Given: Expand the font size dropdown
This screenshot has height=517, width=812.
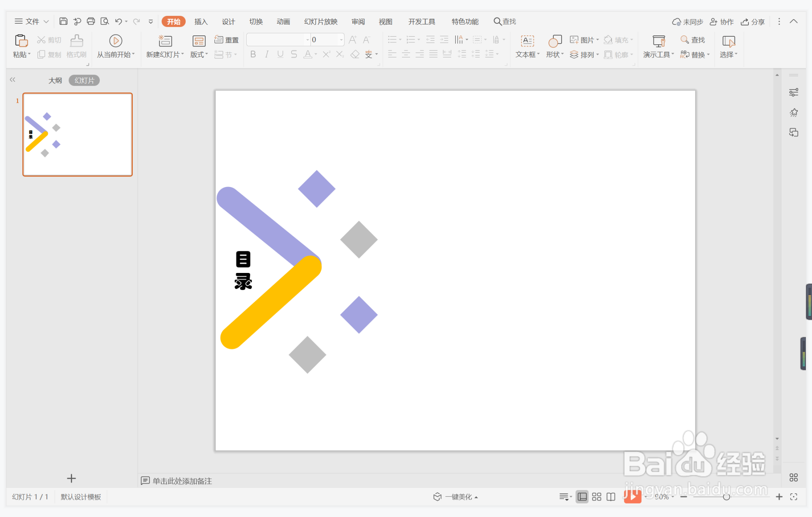Looking at the screenshot, I should tap(341, 40).
